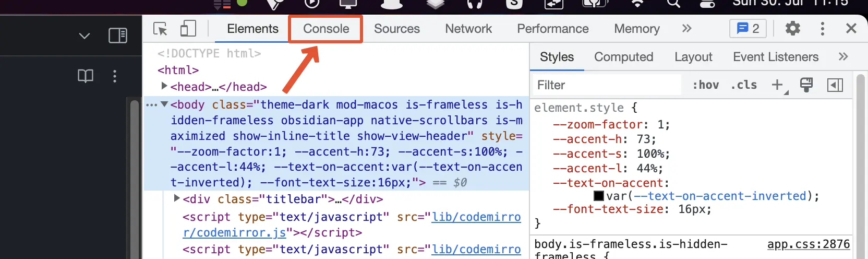Screen dimensions: 868x259
Task: Open the Computed sidebar tab
Action: coord(623,57)
